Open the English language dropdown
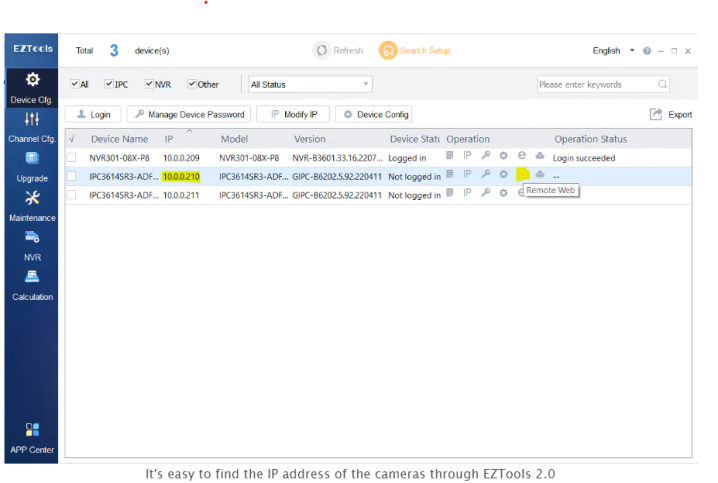This screenshot has height=483, width=718. coord(613,50)
